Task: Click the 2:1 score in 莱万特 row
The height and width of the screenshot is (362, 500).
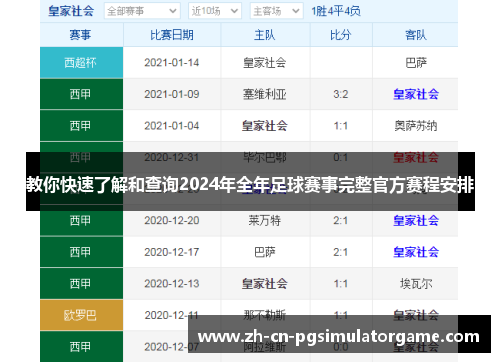Action: 341,221
